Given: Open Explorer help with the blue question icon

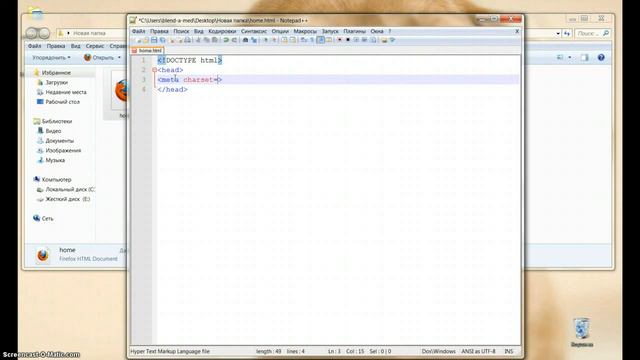Looking at the screenshot, I should 601,58.
